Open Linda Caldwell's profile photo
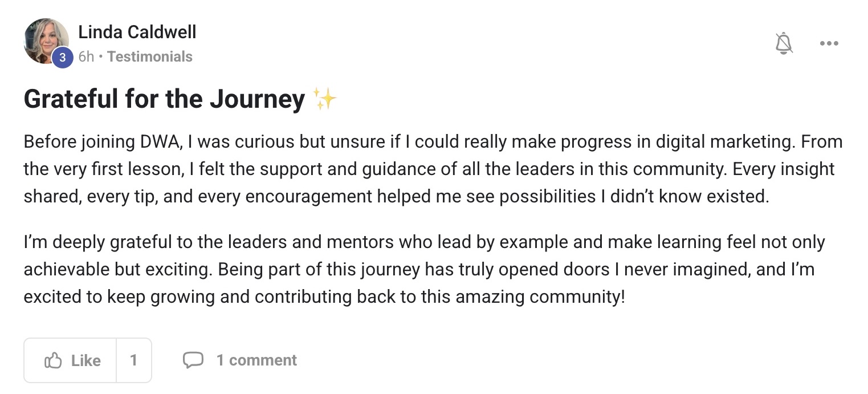Viewport: 868px width, 394px height. pos(44,39)
